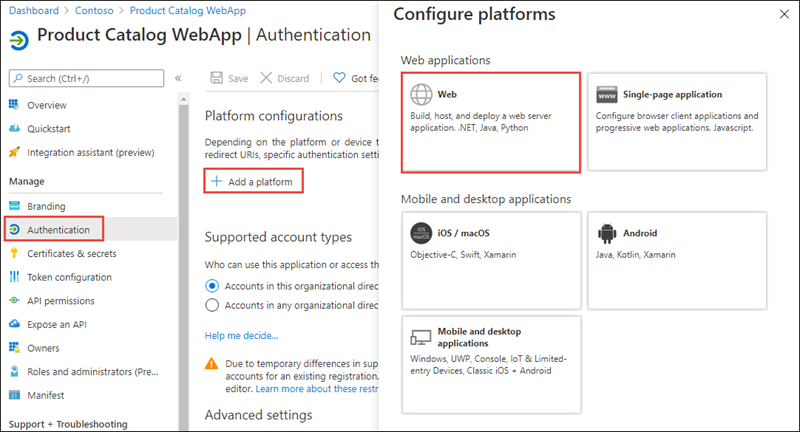
Task: Click the Owners icon in sidebar
Action: [x=14, y=347]
